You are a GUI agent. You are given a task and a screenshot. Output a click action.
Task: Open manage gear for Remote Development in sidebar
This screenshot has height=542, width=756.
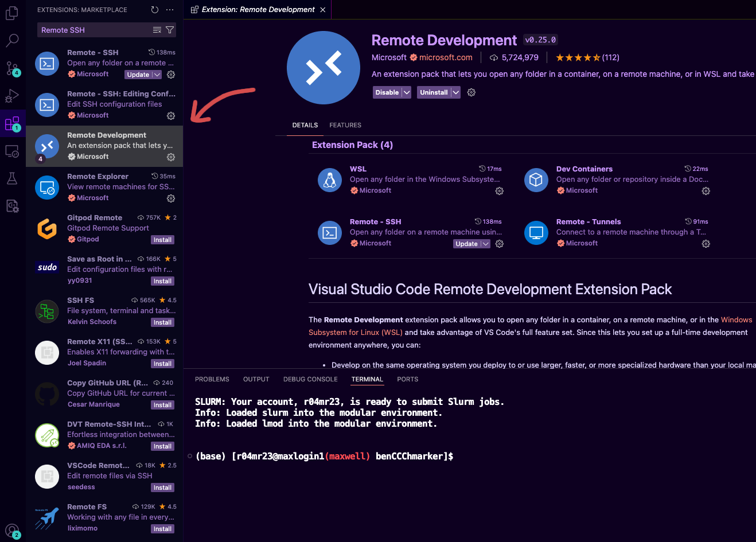tap(171, 157)
